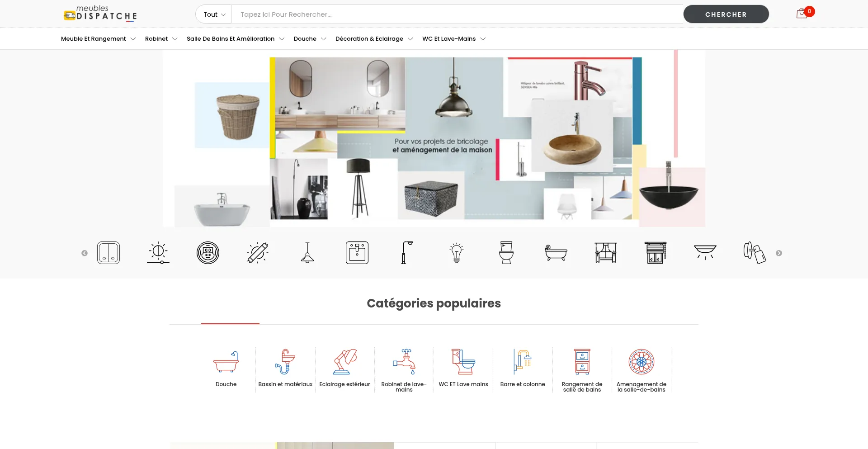Open the Douche popular category icon

(x=226, y=362)
